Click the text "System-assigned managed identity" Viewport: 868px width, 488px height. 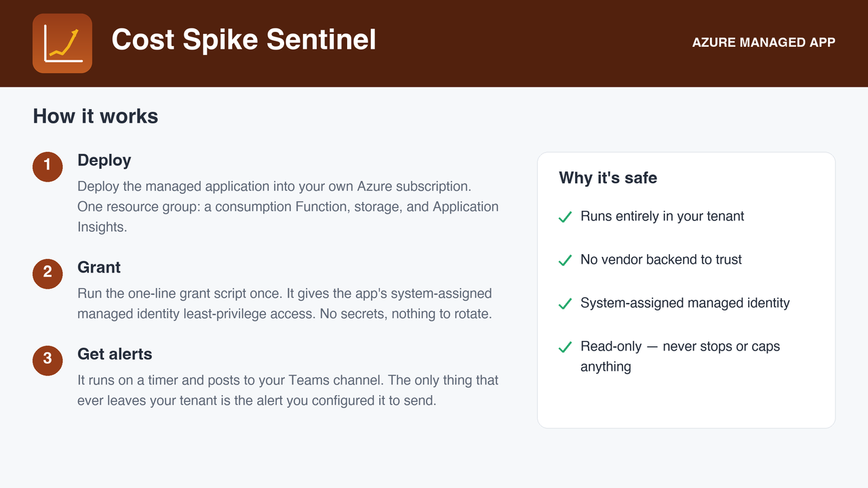685,303
